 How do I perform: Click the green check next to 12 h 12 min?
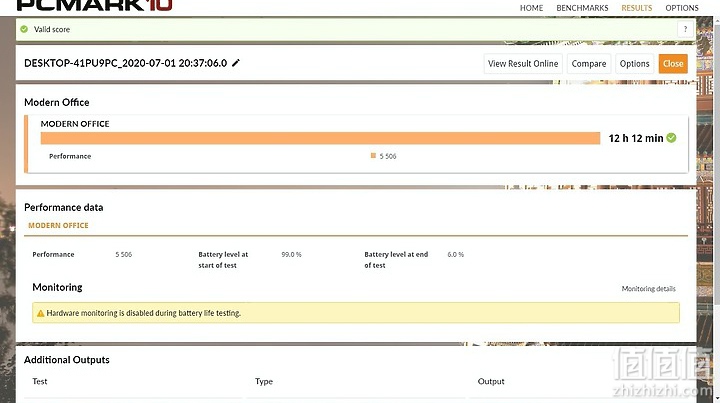click(671, 138)
